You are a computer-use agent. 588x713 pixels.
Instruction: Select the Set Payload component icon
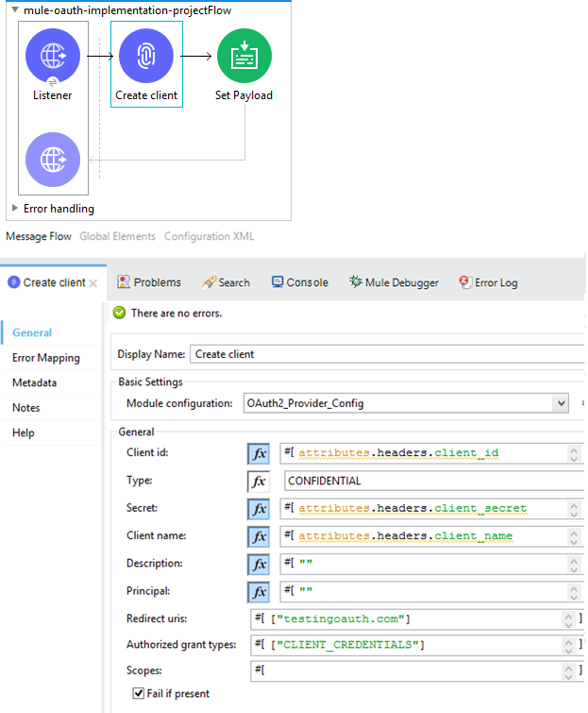coord(244,56)
